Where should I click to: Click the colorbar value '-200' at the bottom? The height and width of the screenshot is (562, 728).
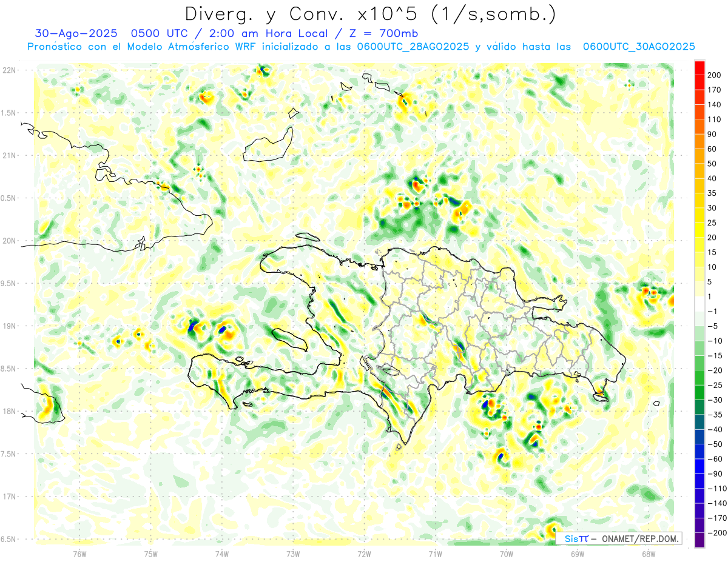pos(716,533)
